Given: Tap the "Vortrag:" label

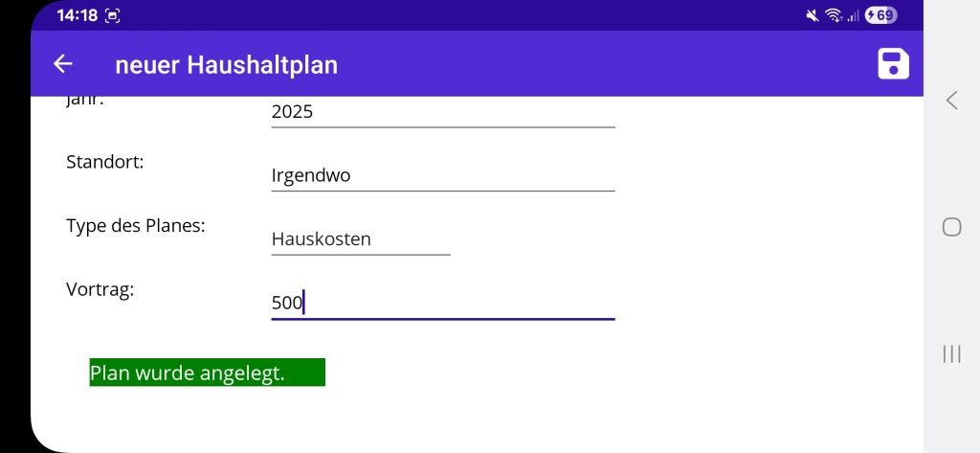Looking at the screenshot, I should pos(100,289).
